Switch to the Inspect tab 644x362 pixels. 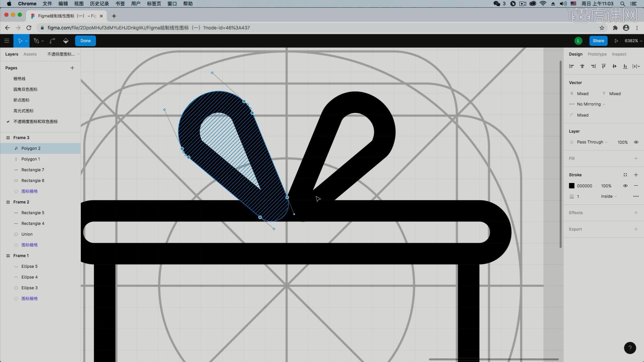(x=619, y=54)
